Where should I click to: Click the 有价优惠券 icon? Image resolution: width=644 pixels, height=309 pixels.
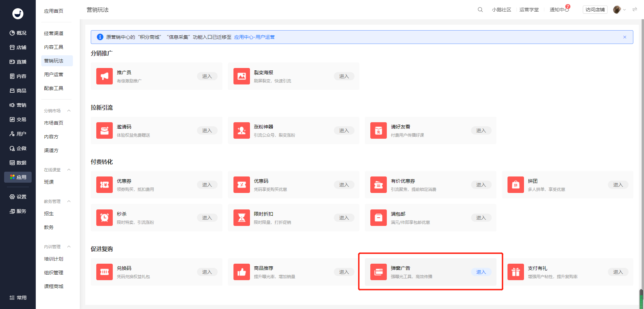379,185
